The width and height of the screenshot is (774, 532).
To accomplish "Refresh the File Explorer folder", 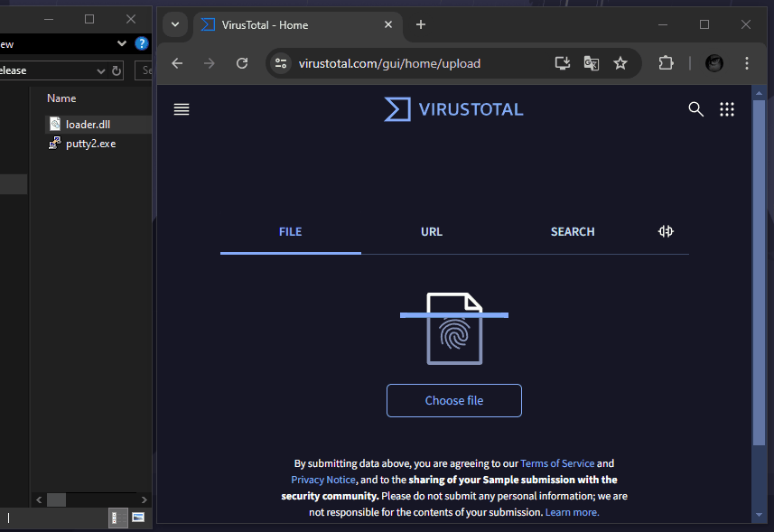I will (117, 70).
